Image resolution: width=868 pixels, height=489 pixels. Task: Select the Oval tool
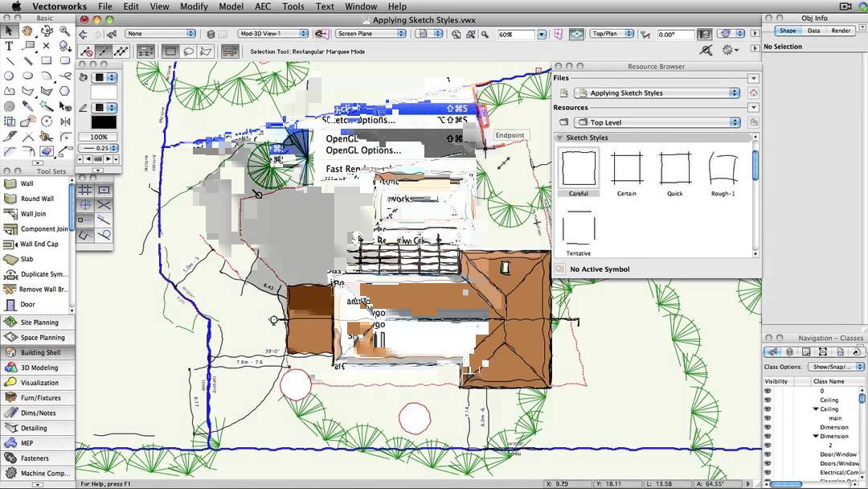click(x=27, y=76)
